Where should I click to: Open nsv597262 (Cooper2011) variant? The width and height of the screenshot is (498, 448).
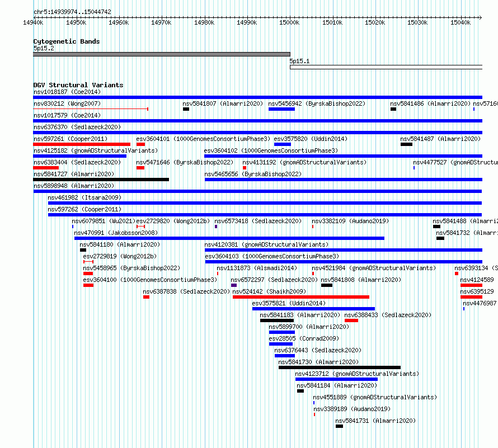click(x=84, y=210)
